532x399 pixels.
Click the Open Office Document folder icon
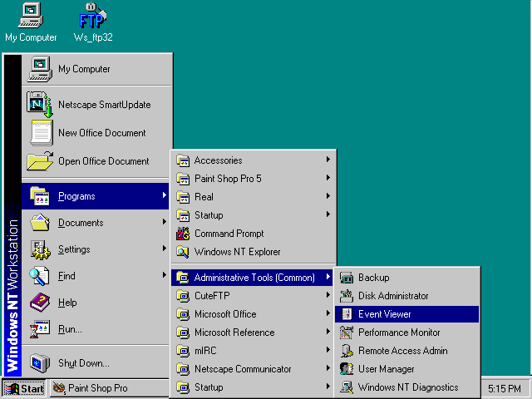click(x=40, y=160)
